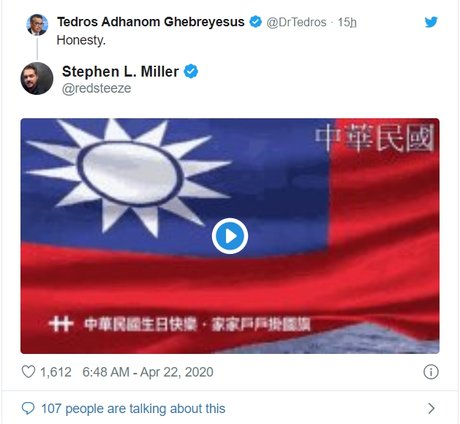Open the 6:48 AM - Apr 22, 2020 timestamp

pos(148,372)
